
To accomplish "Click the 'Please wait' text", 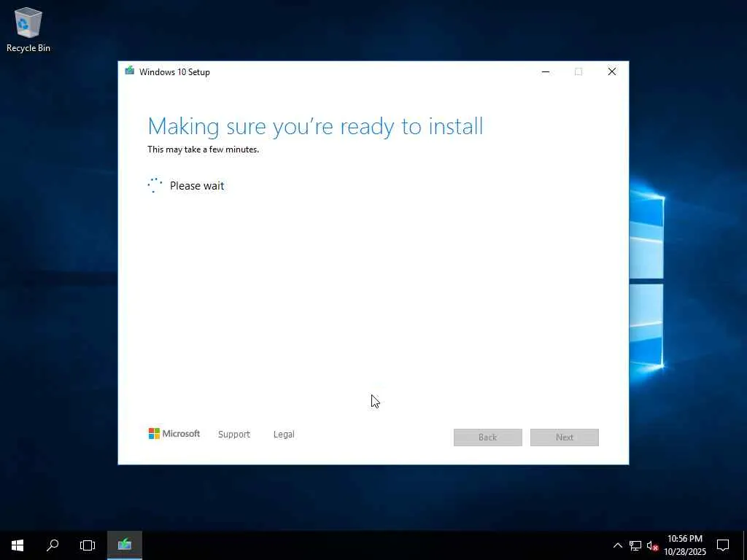I will pyautogui.click(x=197, y=186).
